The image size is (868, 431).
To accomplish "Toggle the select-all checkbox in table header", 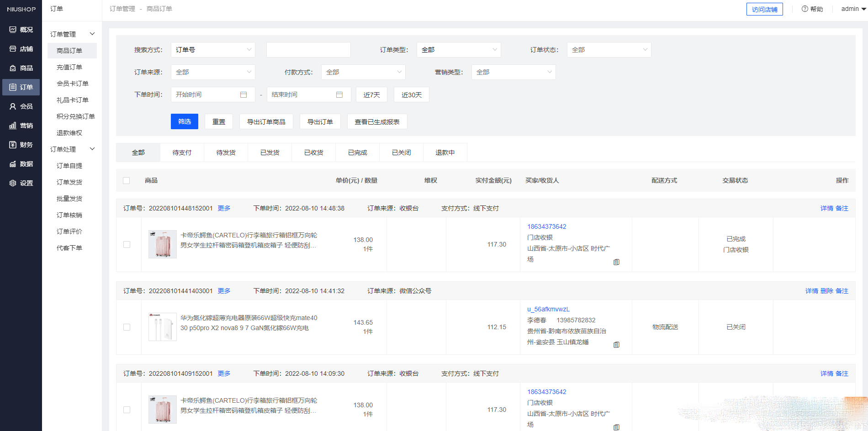I will coord(127,181).
